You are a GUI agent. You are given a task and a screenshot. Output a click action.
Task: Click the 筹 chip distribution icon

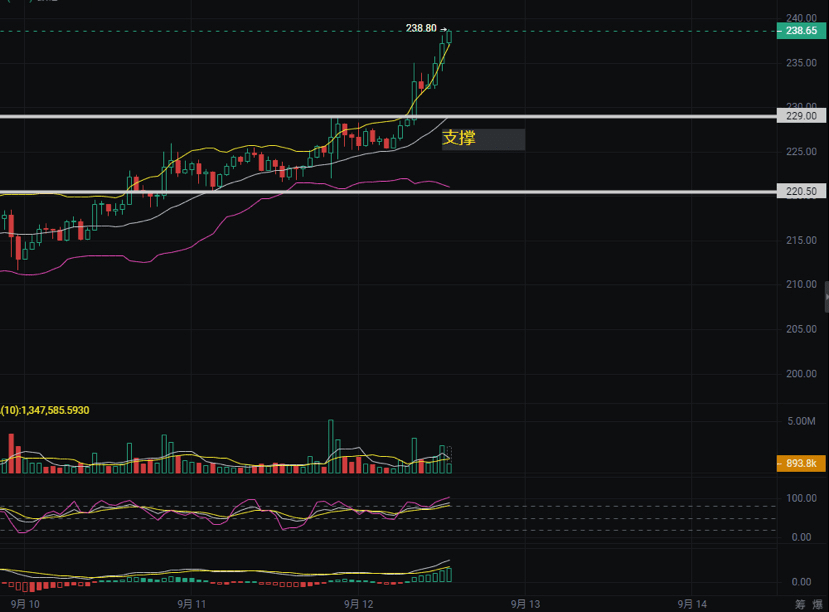[x=799, y=604]
